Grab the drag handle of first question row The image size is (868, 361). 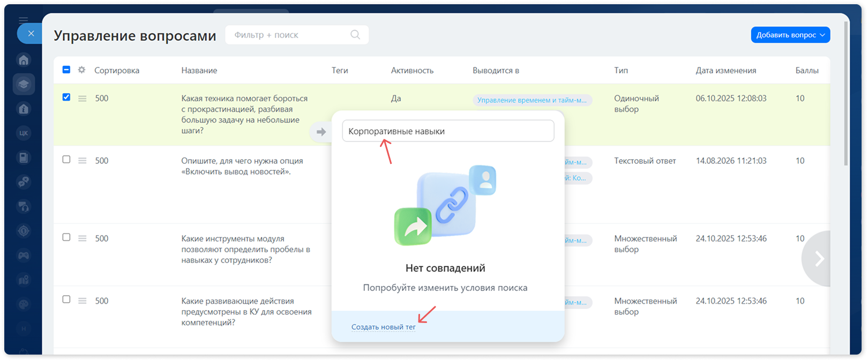(x=83, y=99)
